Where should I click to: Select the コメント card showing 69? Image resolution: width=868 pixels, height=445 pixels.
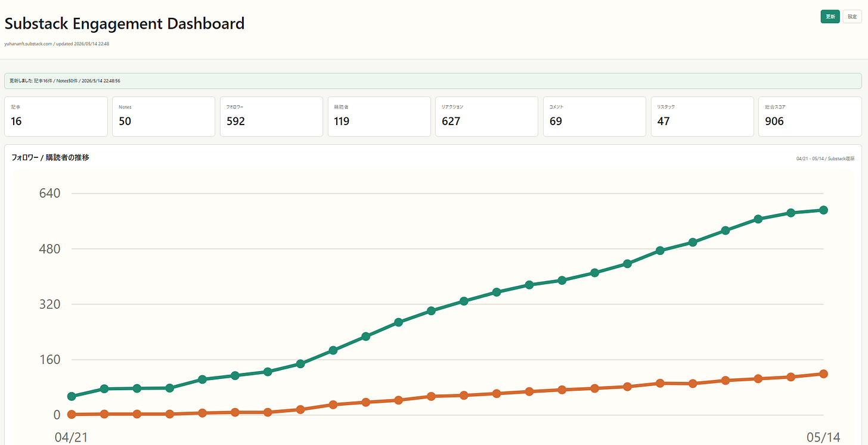point(594,117)
